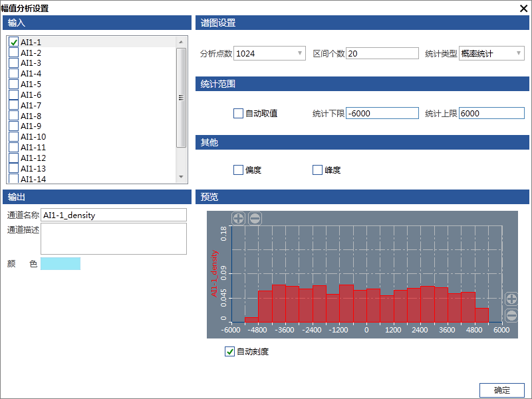The image size is (532, 399).
Task: Check the AI1-6 channel checkbox
Action: 13,94
